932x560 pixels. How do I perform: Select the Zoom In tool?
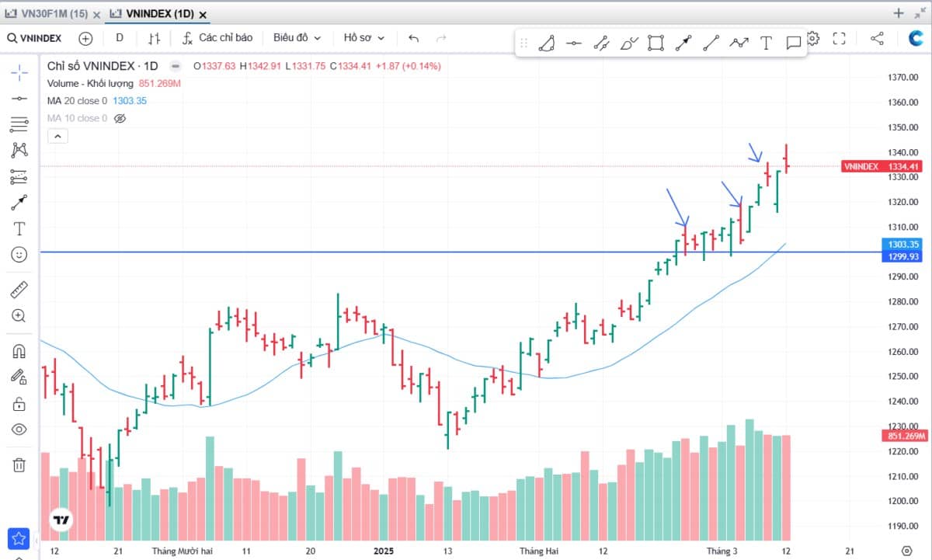[x=19, y=316]
